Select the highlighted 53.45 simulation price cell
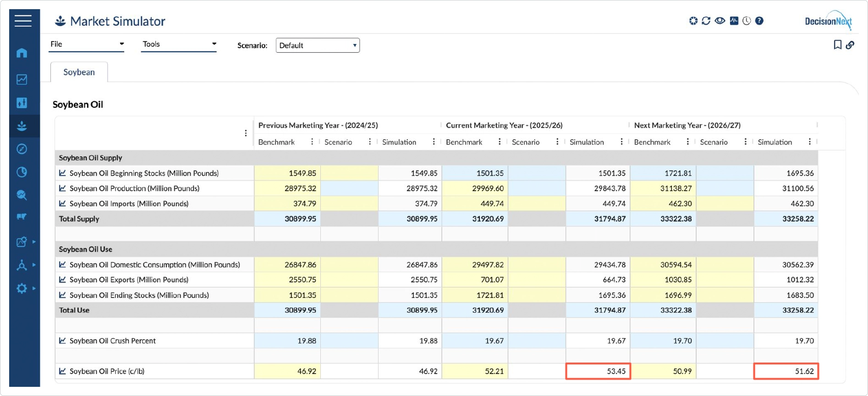This screenshot has height=396, width=868. click(x=598, y=371)
